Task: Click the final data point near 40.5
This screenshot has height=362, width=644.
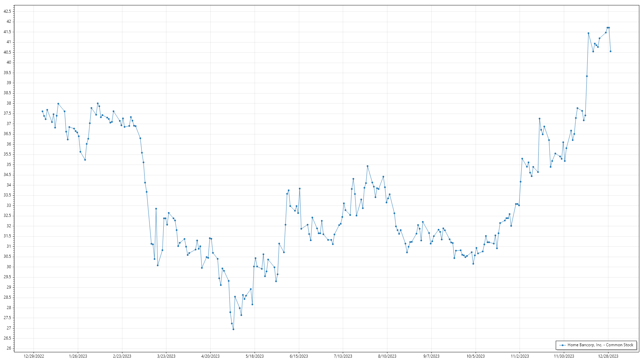Action: pos(610,51)
